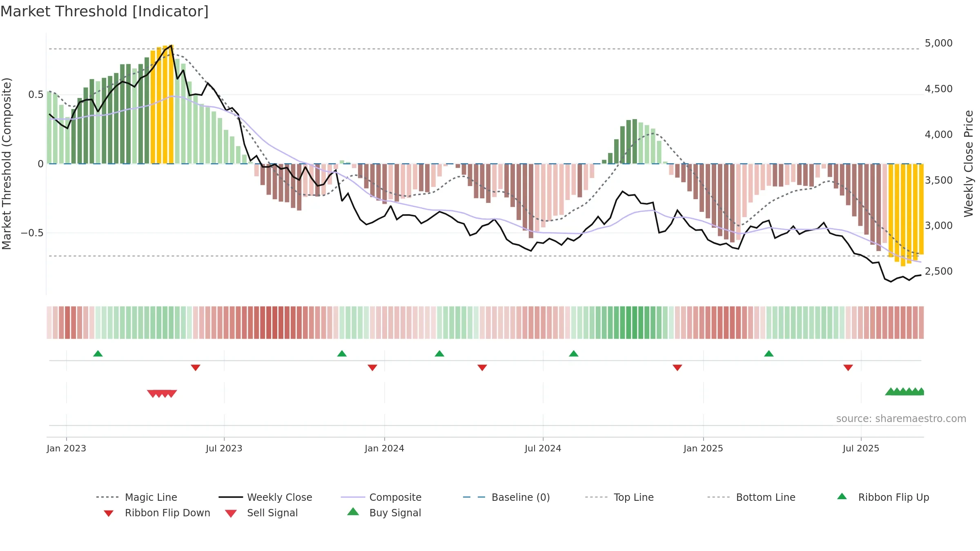
Task: Click the ribbon flip up marker near August 2024
Action: [x=574, y=353]
